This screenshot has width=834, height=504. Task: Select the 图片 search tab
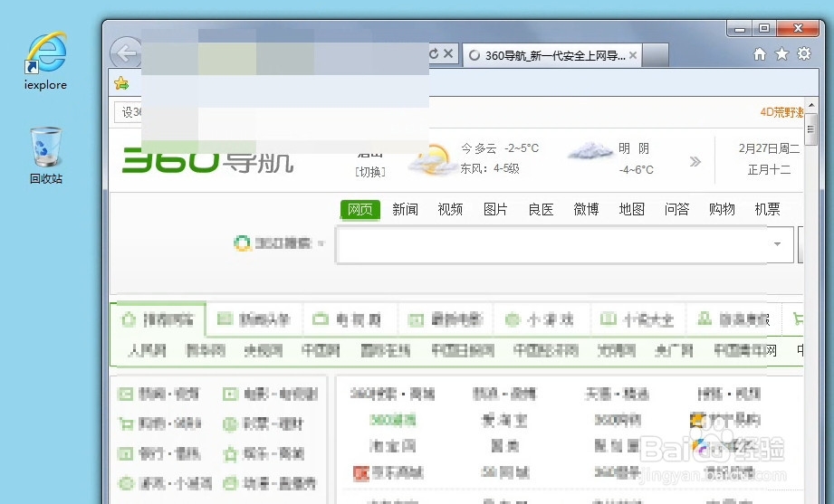pyautogui.click(x=495, y=209)
